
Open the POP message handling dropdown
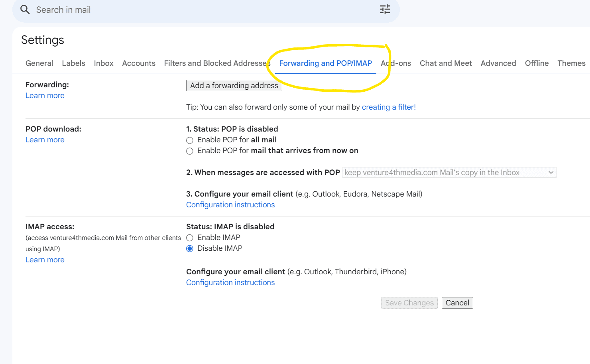pos(449,173)
